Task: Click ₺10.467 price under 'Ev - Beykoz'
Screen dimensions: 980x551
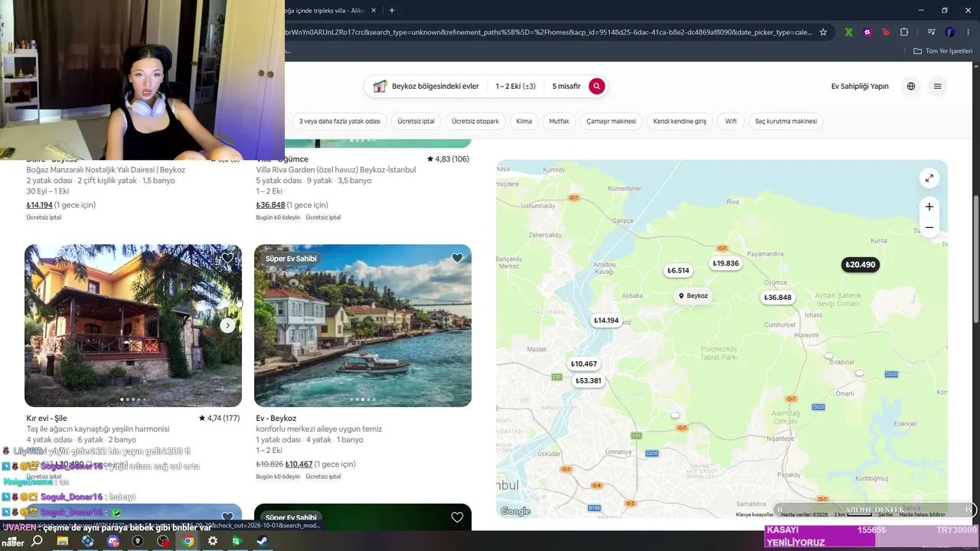Action: tap(299, 465)
